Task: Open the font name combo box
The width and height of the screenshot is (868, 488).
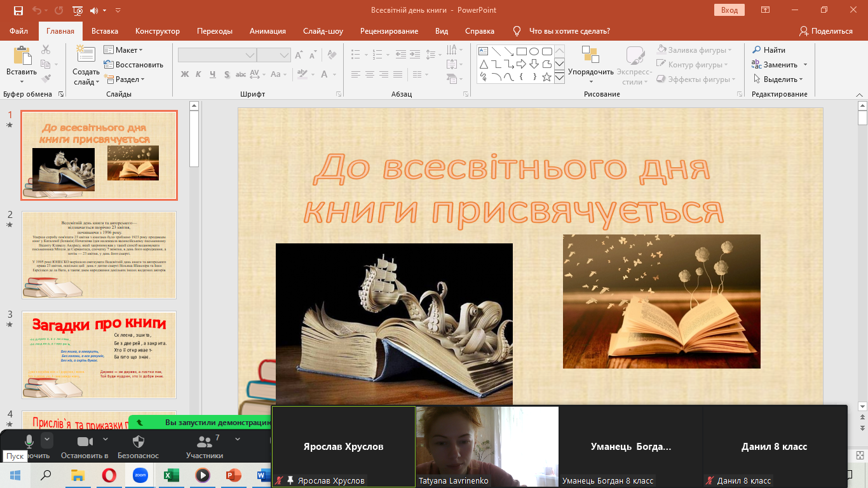Action: point(217,55)
